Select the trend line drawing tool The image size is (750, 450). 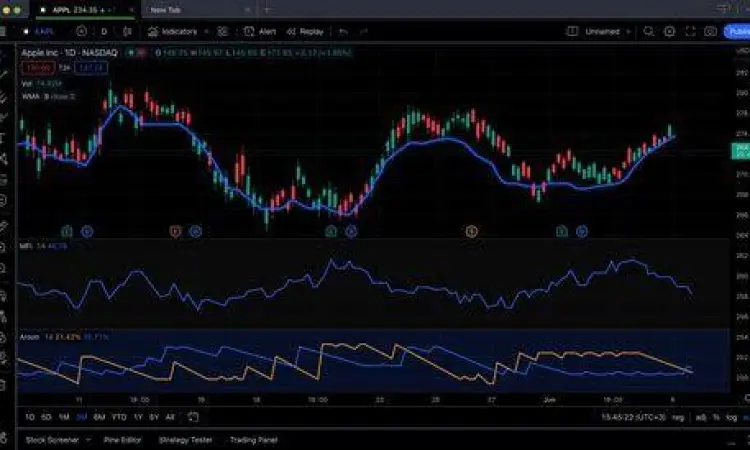(4, 75)
